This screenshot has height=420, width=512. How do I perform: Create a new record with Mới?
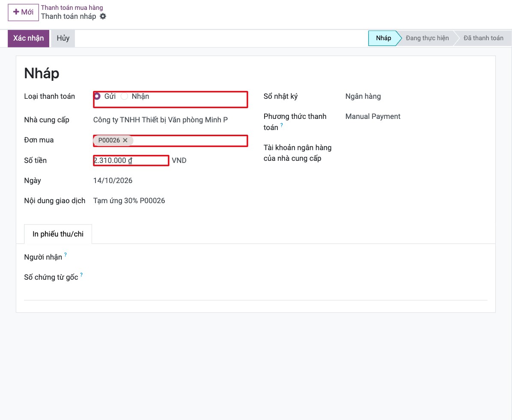(23, 12)
